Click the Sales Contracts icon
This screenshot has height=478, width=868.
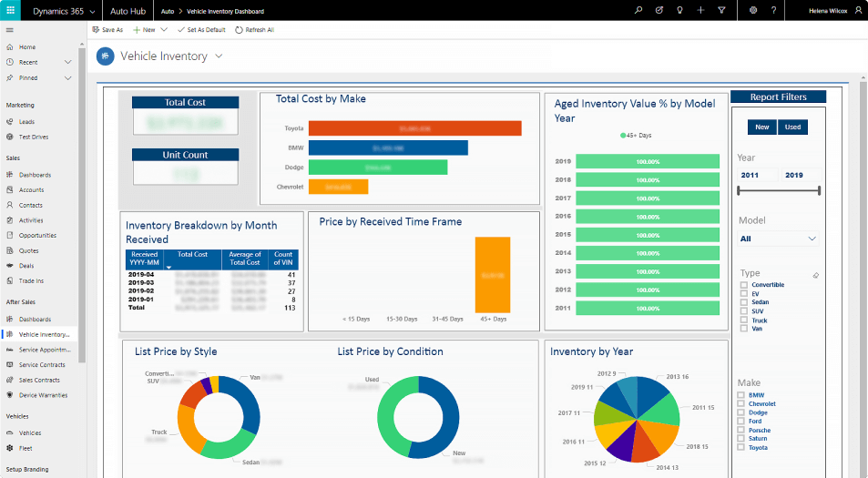[x=9, y=380]
